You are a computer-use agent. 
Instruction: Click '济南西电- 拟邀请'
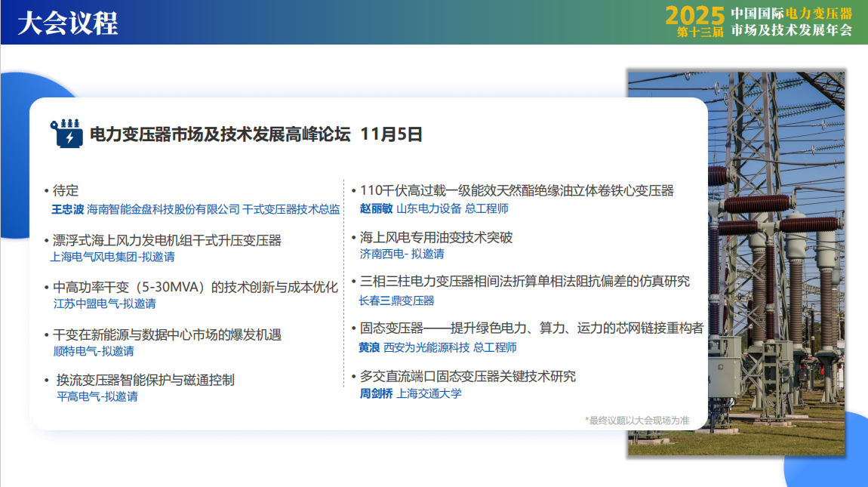pyautogui.click(x=402, y=254)
